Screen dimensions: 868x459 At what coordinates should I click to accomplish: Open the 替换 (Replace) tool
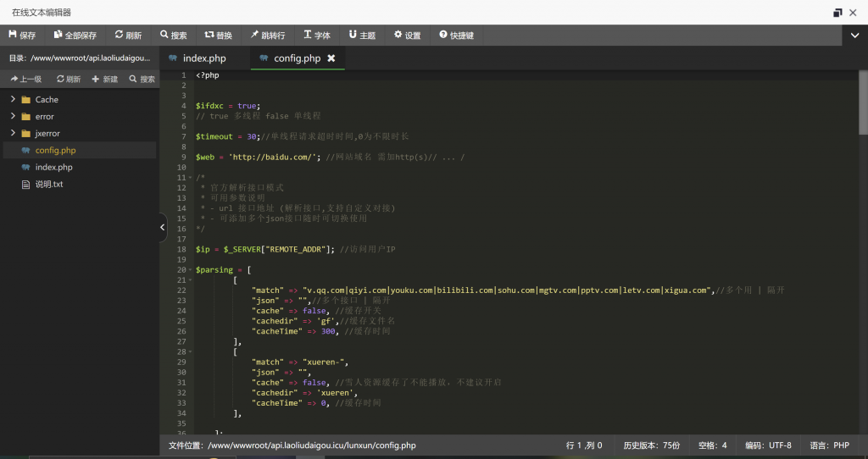click(218, 36)
